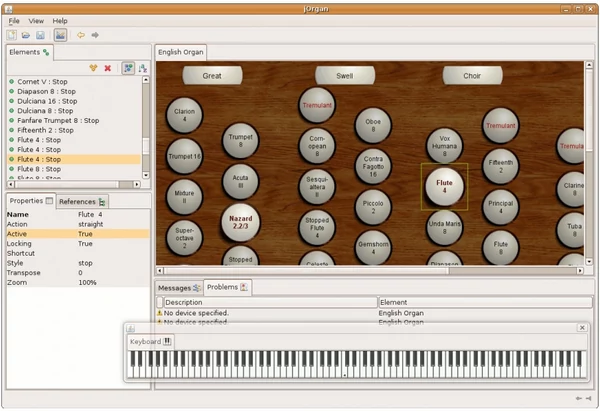Click the Keyboard tab piano icon
This screenshot has width=600, height=411.
167,341
